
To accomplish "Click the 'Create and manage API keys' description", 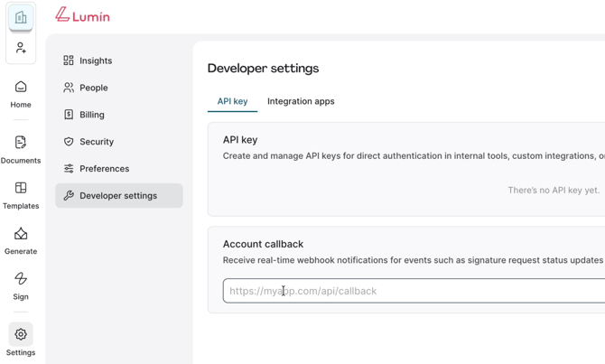I will tap(414, 156).
